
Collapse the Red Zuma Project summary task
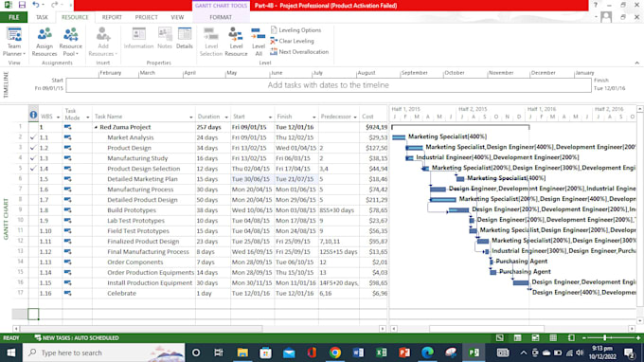pyautogui.click(x=96, y=127)
